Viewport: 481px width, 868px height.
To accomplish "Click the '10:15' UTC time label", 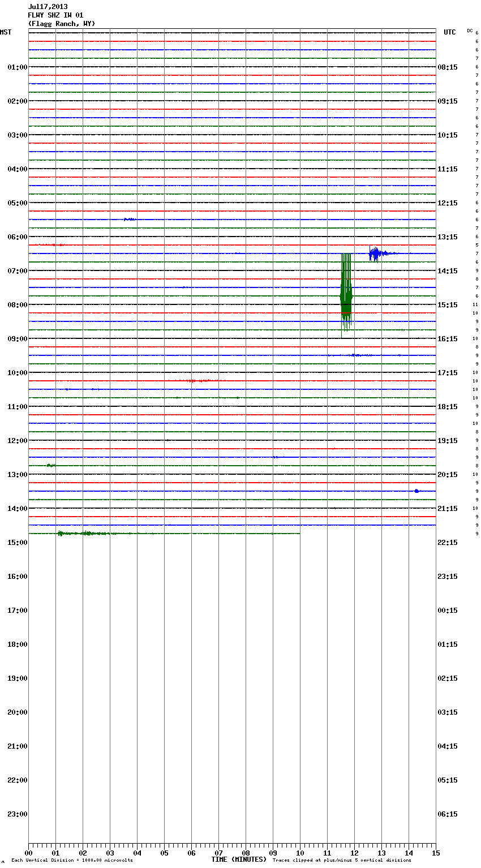I will (448, 135).
